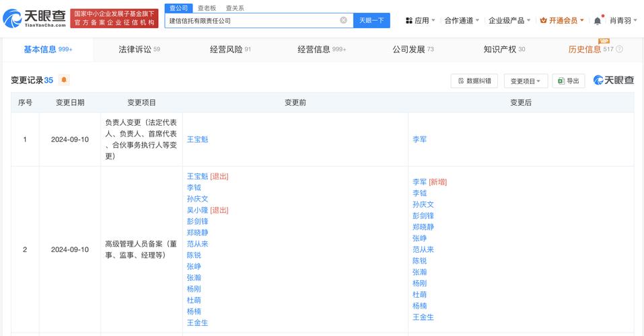Open 王宝魁 link in row 1
The height and width of the screenshot is (336, 644).
click(198, 140)
